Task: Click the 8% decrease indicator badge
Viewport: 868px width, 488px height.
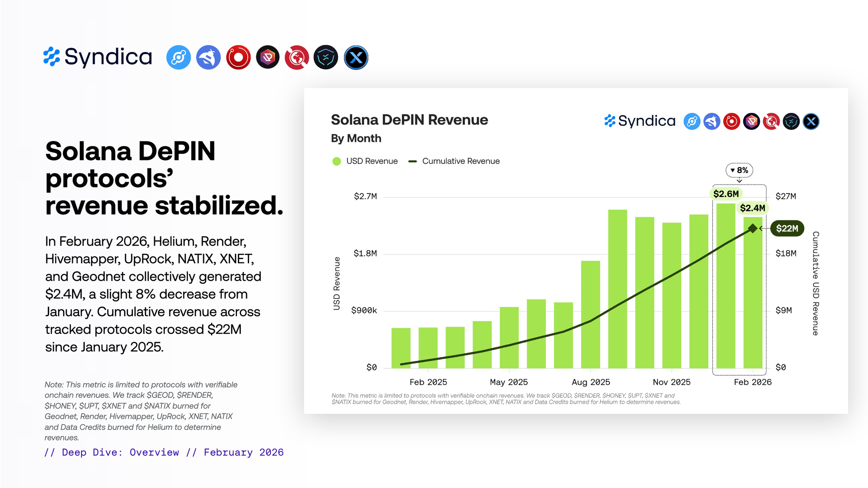Action: pos(739,170)
